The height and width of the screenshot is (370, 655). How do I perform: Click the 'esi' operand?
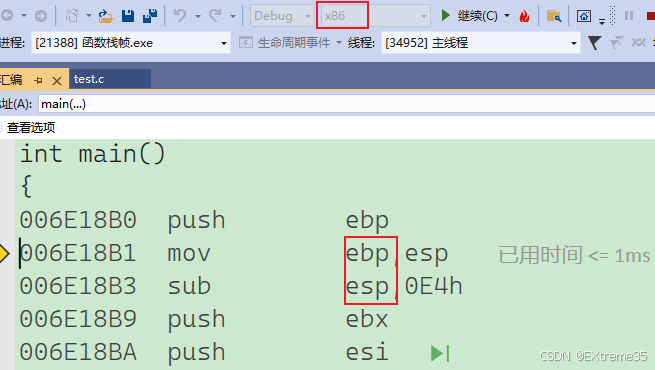point(367,352)
